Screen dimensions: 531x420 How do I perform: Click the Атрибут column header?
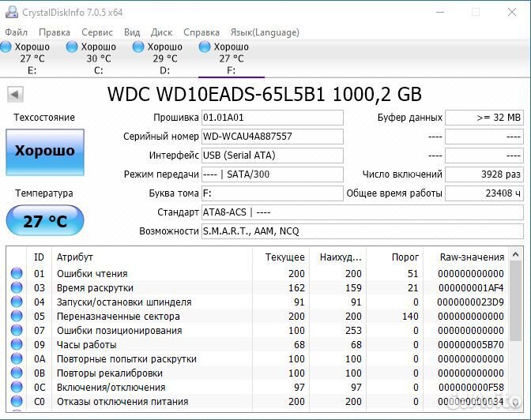coord(152,257)
